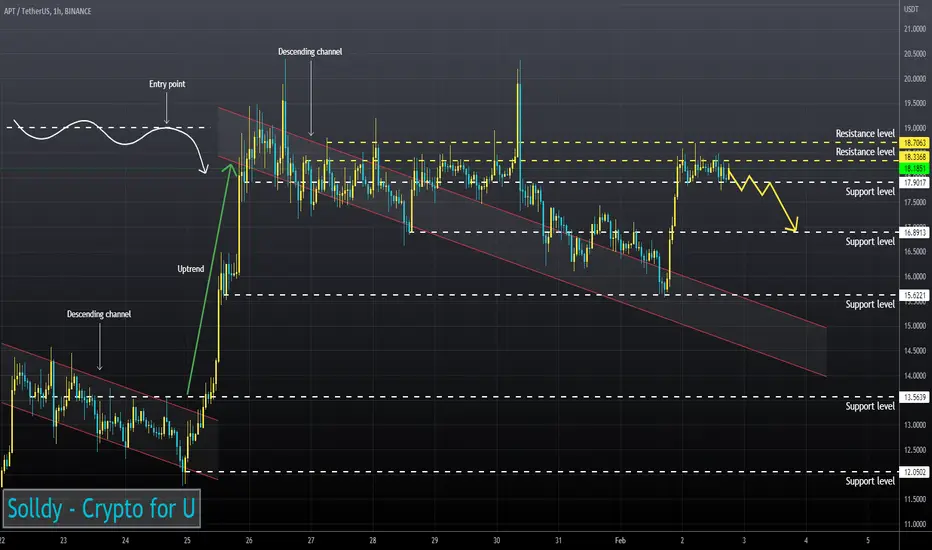Click the Resistance level label beside 18.7063
The width and height of the screenshot is (932, 550).
(865, 134)
